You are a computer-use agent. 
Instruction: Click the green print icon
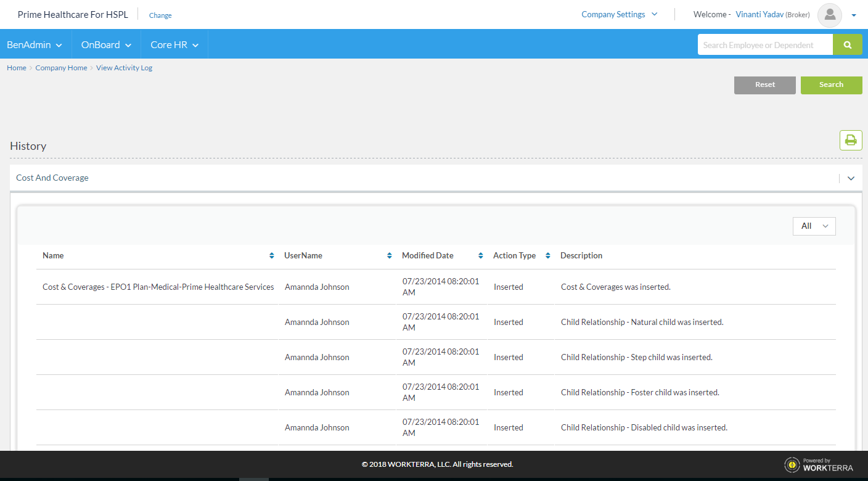851,141
